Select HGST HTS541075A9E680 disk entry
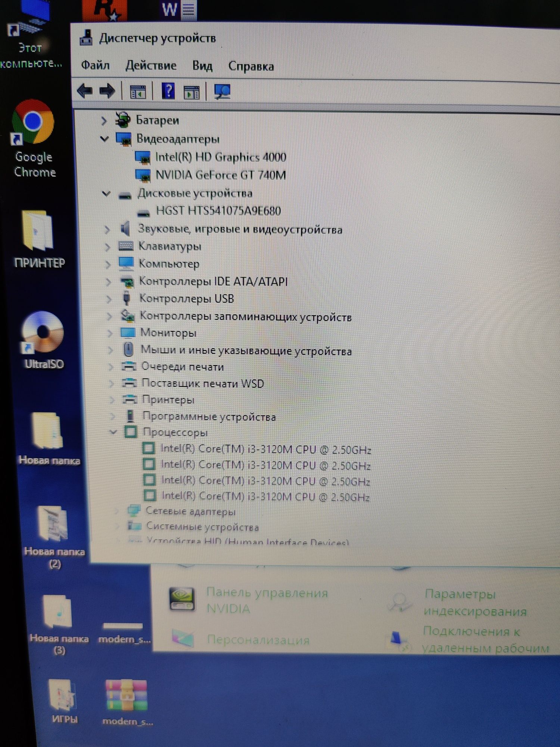This screenshot has height=747, width=560. tap(218, 211)
